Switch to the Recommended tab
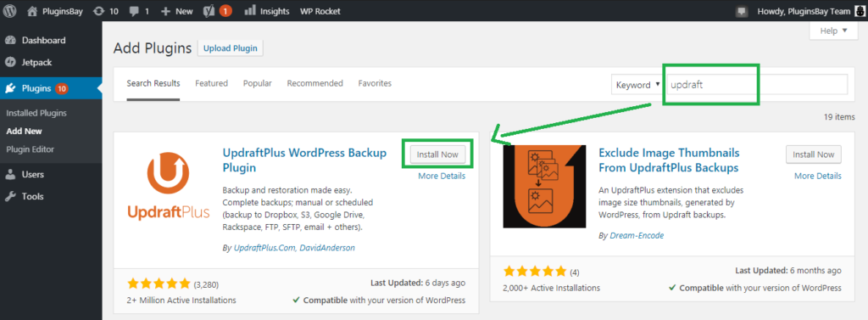The image size is (868, 320). tap(315, 83)
